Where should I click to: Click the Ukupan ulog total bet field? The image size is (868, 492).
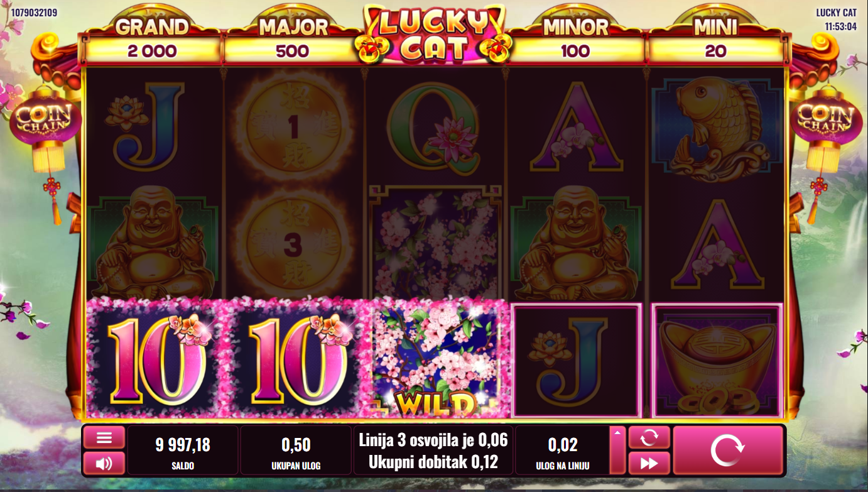click(296, 450)
